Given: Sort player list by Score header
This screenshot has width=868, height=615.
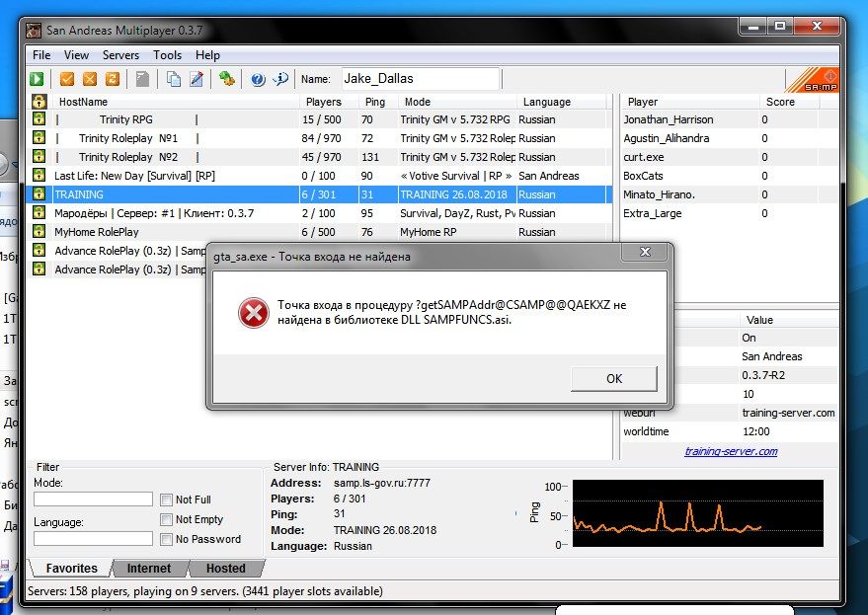Looking at the screenshot, I should click(x=788, y=102).
